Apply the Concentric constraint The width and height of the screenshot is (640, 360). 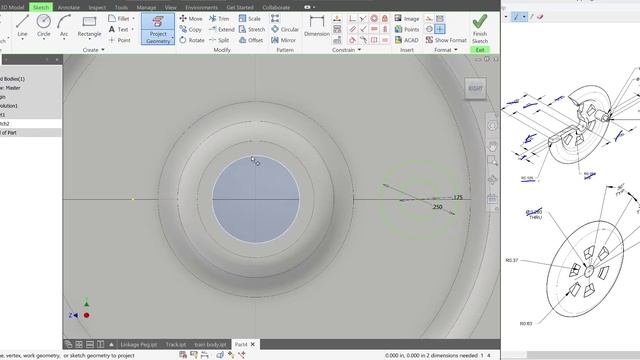click(374, 18)
